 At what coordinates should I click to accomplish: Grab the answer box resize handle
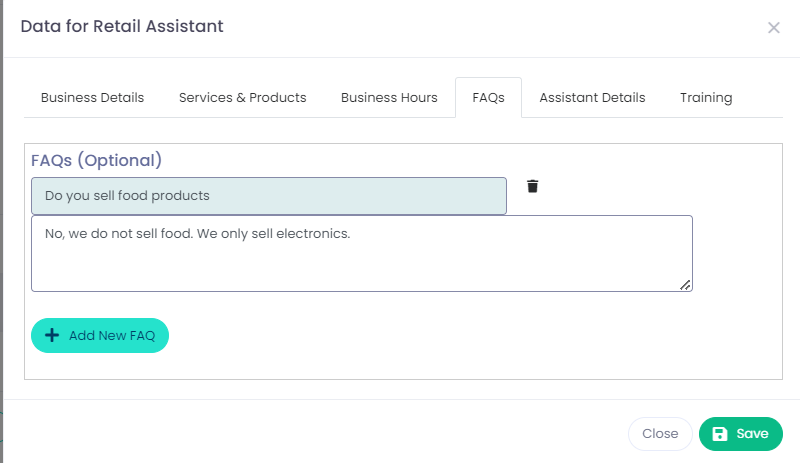[685, 285]
